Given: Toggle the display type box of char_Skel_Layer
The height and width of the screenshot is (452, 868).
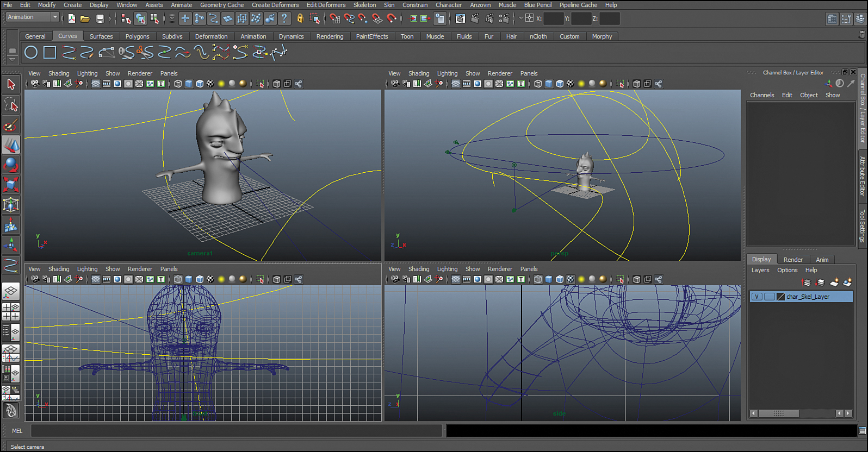Looking at the screenshot, I should click(x=769, y=297).
